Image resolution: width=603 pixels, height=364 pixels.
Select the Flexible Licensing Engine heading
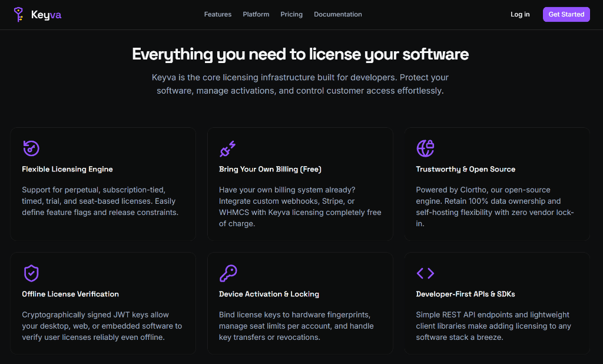67,169
